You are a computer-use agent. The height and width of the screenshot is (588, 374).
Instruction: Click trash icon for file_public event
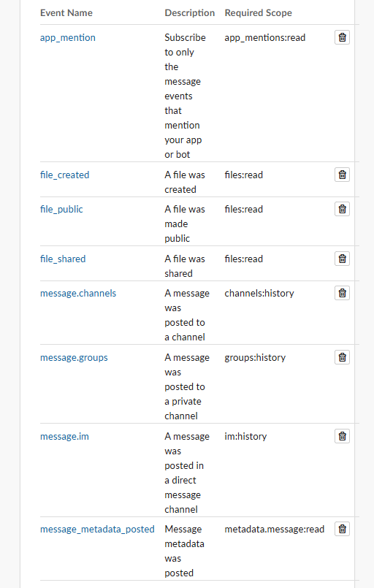point(342,209)
